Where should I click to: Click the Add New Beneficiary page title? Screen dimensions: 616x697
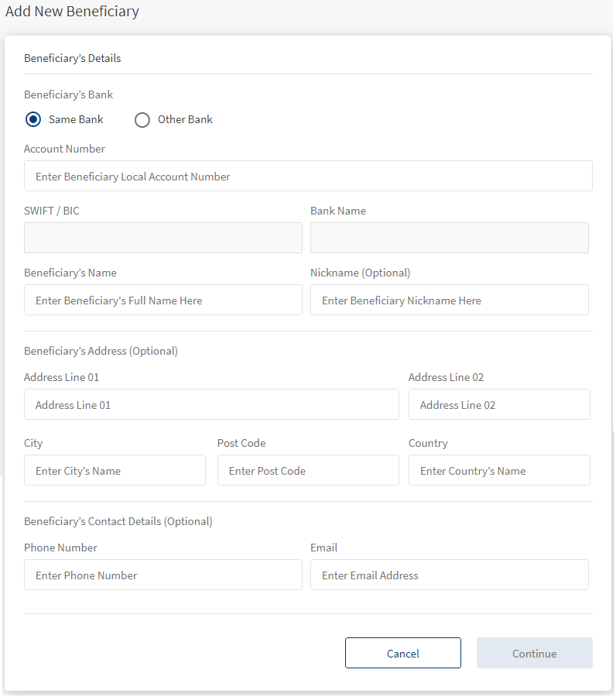click(72, 12)
